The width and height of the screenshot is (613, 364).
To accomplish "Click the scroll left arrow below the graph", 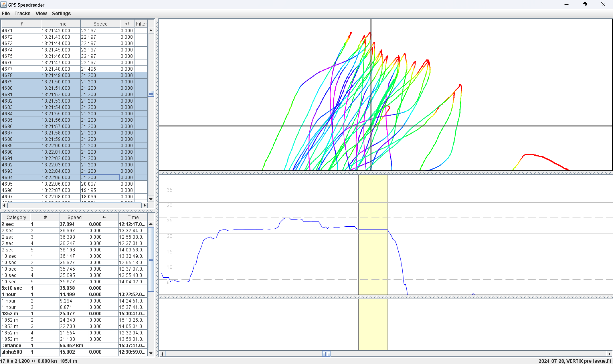I will pyautogui.click(x=162, y=354).
